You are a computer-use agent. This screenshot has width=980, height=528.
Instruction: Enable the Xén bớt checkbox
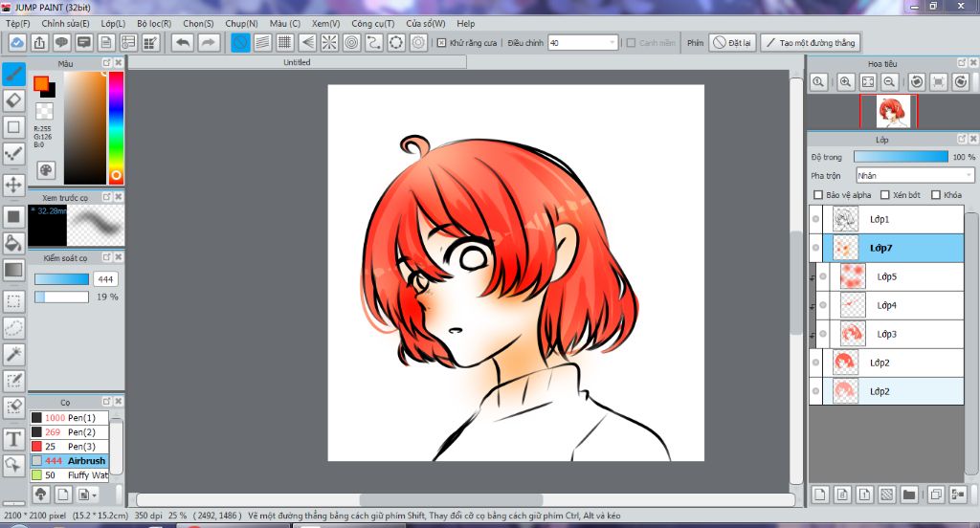point(885,195)
